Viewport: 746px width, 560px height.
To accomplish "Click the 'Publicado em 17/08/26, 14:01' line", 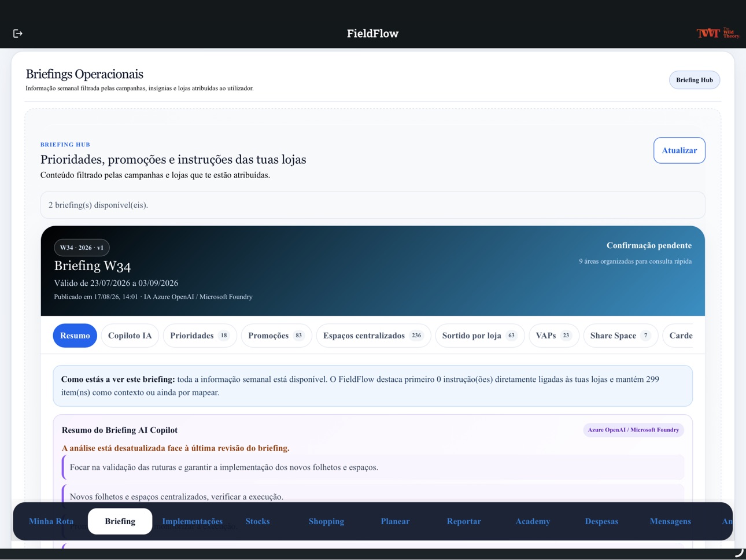I will pos(153,297).
